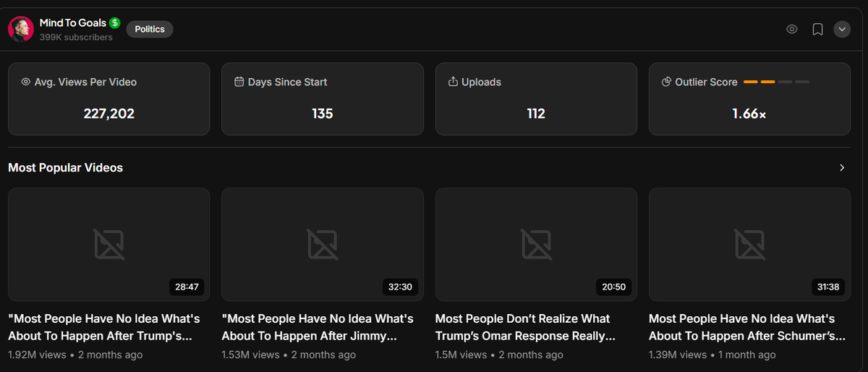Image resolution: width=868 pixels, height=372 pixels.
Task: Open Trump's Omar Response video title
Action: point(525,327)
